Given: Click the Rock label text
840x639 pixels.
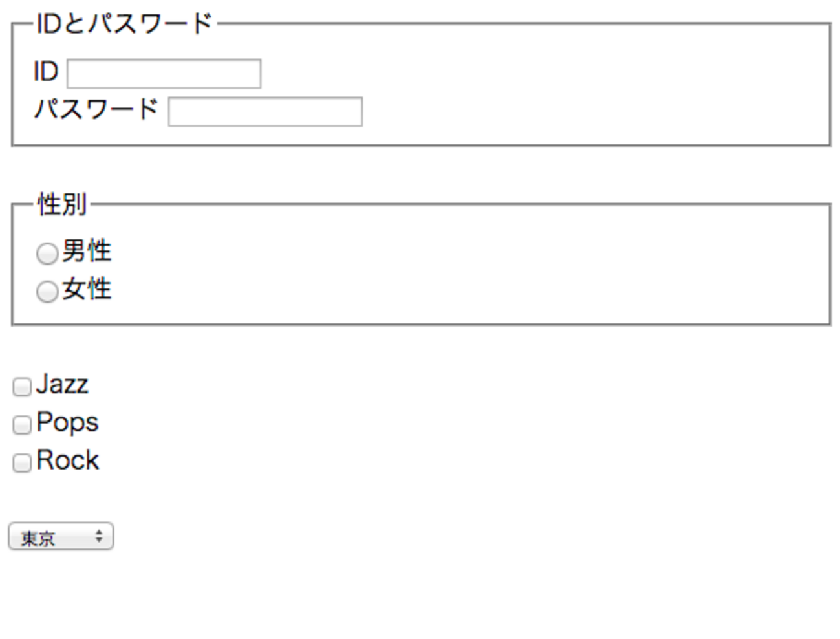Looking at the screenshot, I should (67, 460).
